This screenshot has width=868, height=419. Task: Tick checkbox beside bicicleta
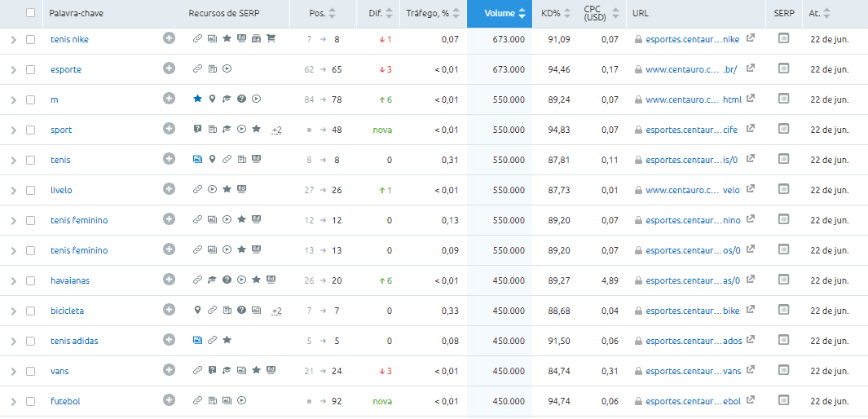coord(30,311)
